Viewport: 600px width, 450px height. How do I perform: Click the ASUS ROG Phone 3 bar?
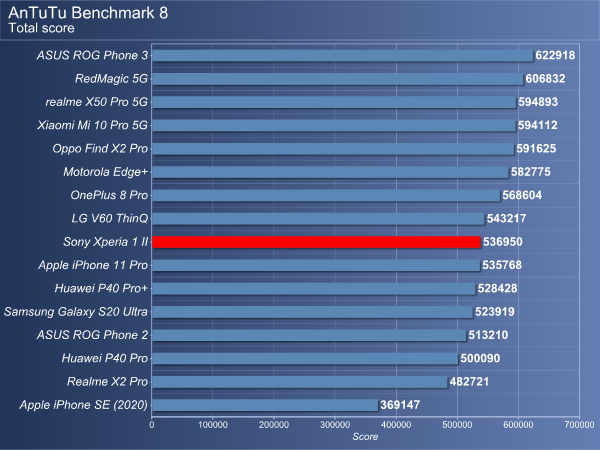[x=342, y=55]
